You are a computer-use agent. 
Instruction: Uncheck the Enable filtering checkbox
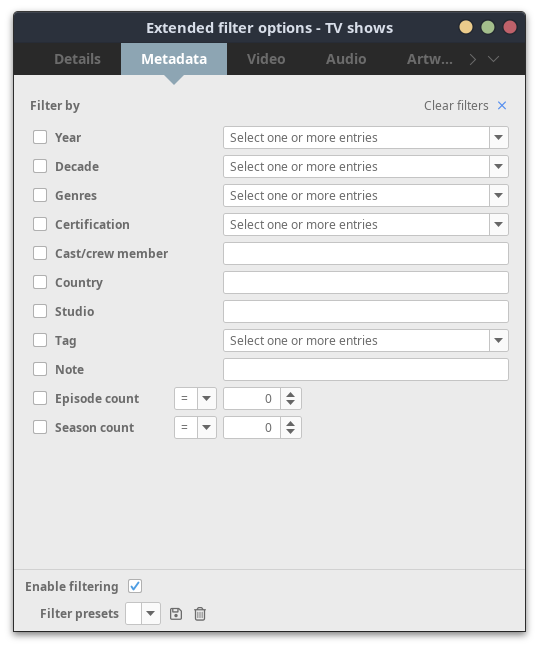[135, 586]
